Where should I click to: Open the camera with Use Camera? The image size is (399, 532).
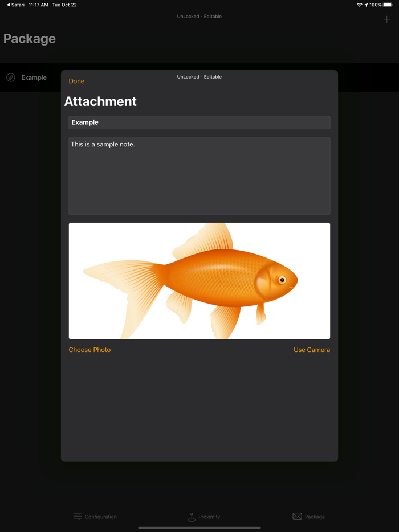(312, 350)
